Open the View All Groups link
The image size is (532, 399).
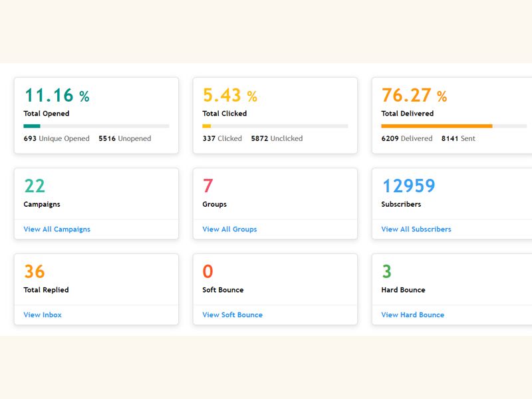(x=229, y=229)
